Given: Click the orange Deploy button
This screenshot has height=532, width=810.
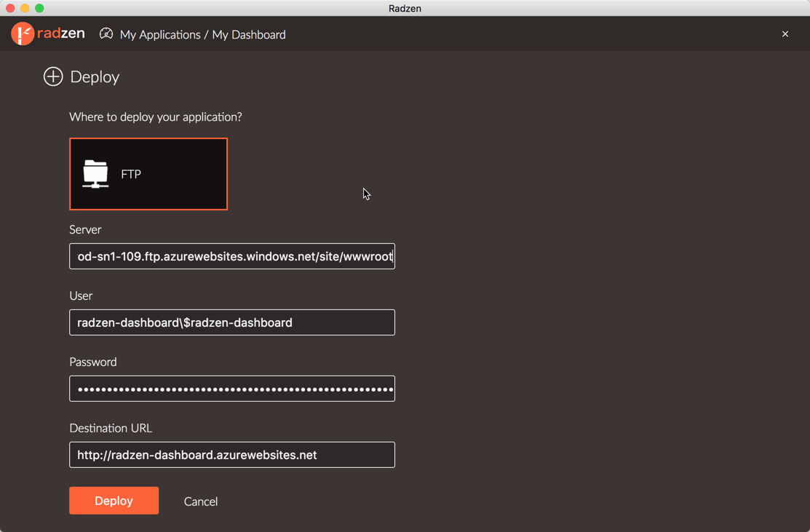Looking at the screenshot, I should [114, 501].
